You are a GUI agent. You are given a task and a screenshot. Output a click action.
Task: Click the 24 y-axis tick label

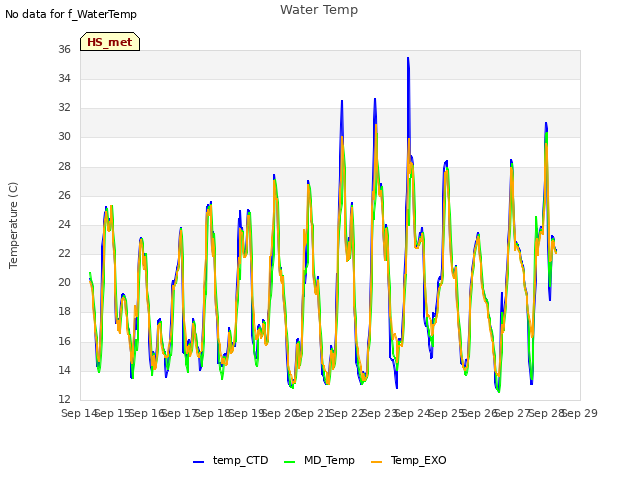point(64,224)
